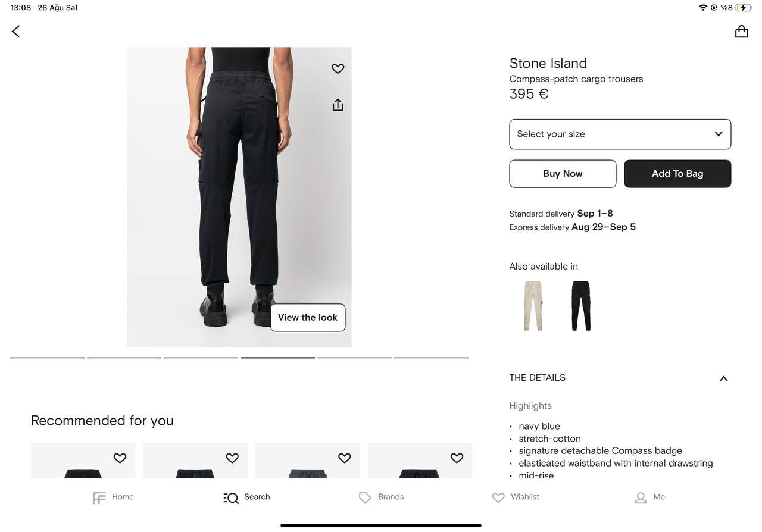Jump to the first gallery image indicator
Viewport: 762px width, 532px height.
click(x=48, y=358)
